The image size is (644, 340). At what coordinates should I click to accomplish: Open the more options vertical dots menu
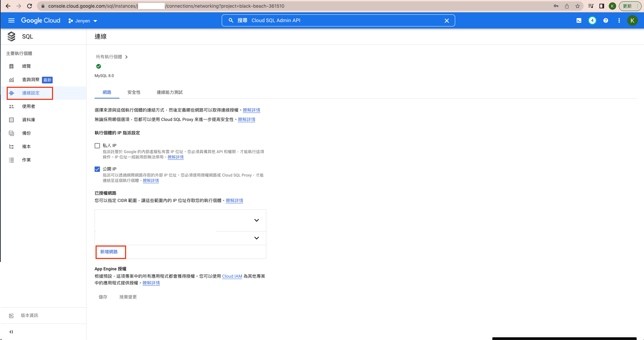coord(619,20)
